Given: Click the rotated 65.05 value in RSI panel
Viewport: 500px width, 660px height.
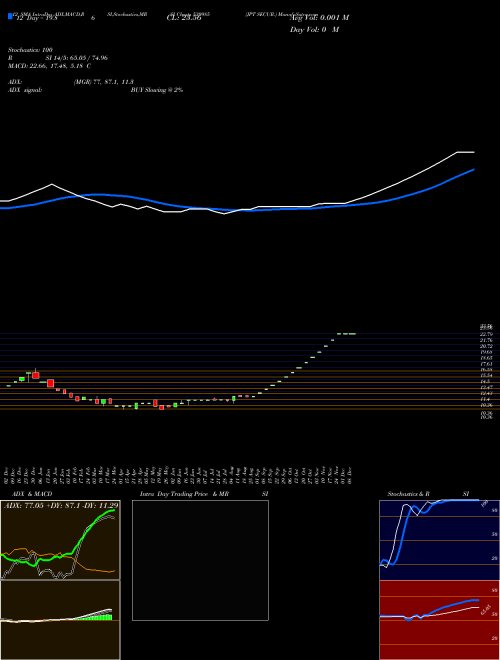Looking at the screenshot, I should pos(487,611).
